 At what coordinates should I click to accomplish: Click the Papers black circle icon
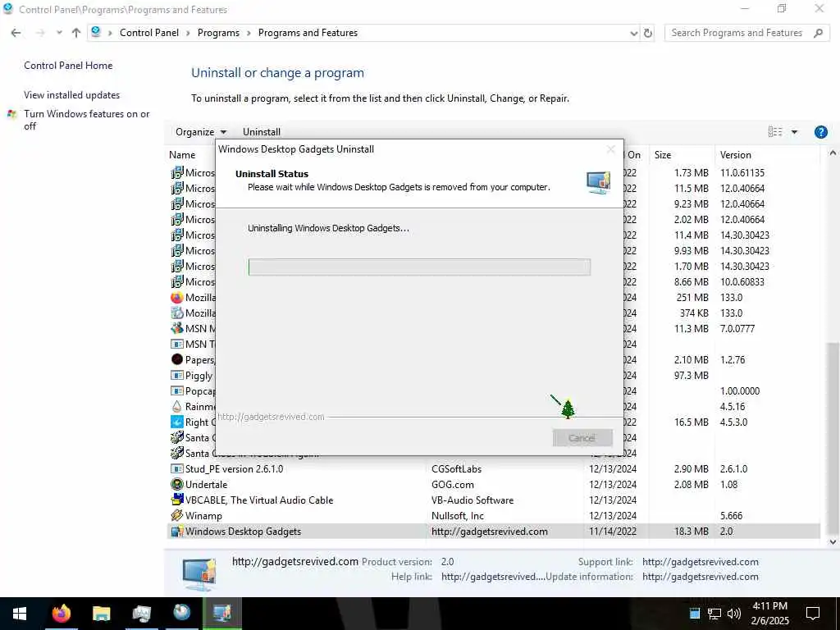(177, 359)
